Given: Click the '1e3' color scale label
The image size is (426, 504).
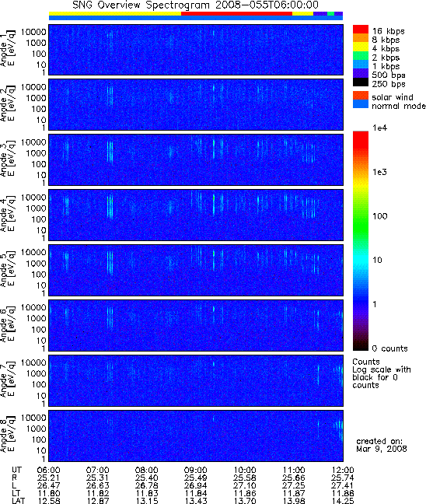Looking at the screenshot, I should 379,172.
